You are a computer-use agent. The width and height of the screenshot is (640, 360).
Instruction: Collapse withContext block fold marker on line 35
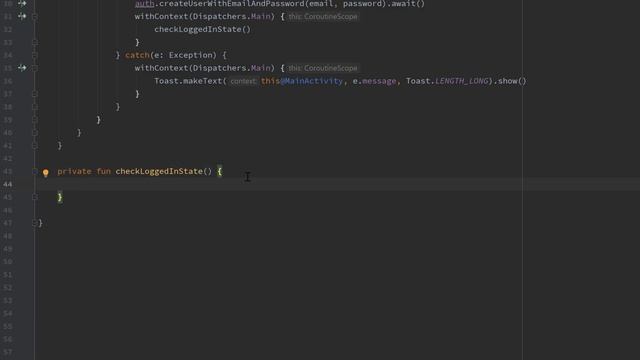(x=35, y=68)
